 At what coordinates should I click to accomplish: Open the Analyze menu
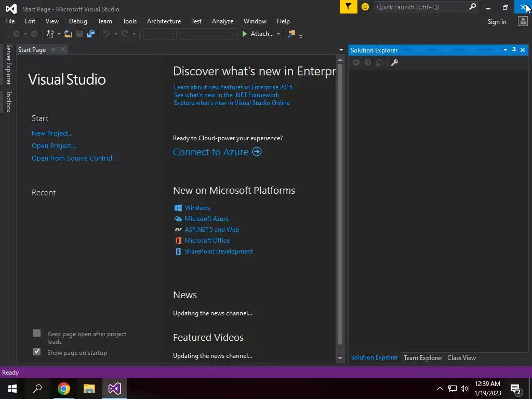[x=222, y=21]
